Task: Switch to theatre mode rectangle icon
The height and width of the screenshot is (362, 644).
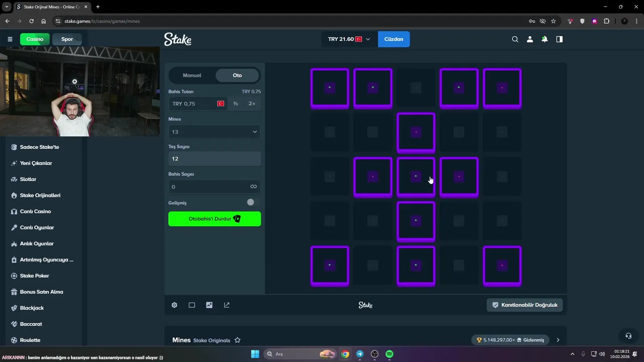Action: point(192,305)
